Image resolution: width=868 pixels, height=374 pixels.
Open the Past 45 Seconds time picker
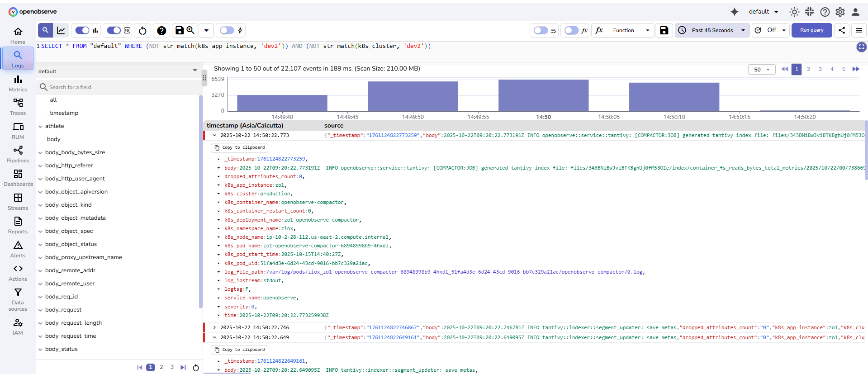tap(712, 30)
